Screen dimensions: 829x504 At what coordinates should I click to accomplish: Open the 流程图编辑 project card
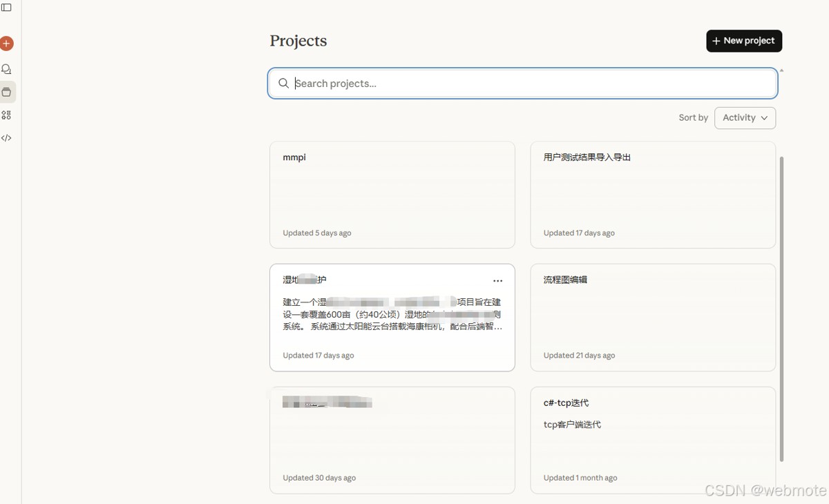coord(653,317)
